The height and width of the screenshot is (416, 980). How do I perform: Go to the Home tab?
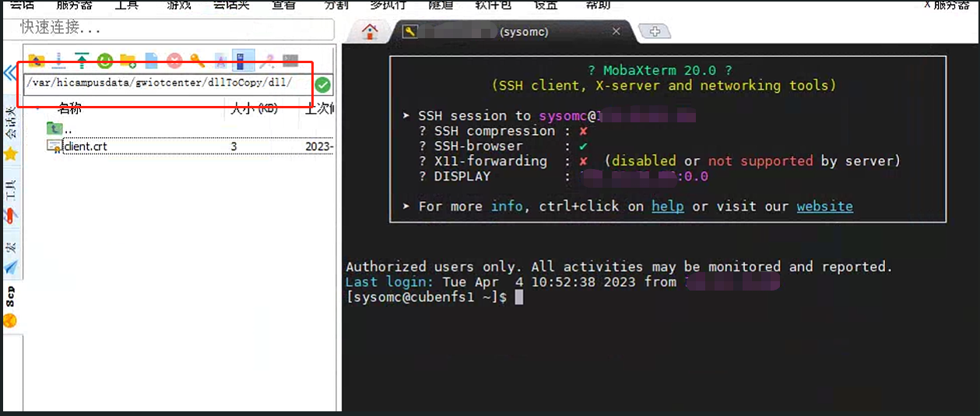pyautogui.click(x=369, y=32)
